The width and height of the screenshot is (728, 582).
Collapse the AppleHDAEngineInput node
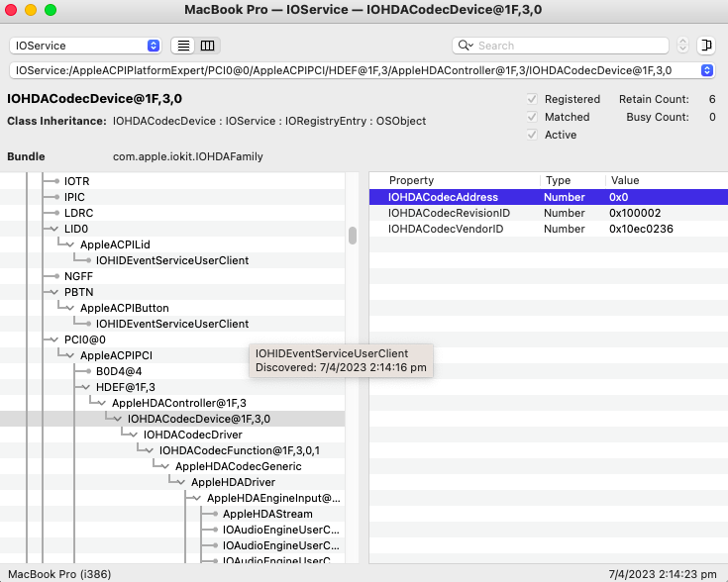point(196,498)
